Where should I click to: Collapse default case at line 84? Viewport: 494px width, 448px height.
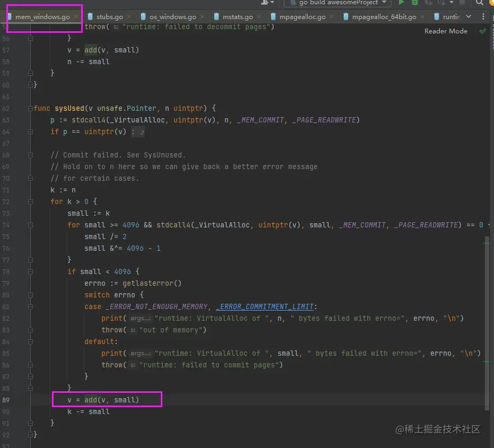point(30,341)
